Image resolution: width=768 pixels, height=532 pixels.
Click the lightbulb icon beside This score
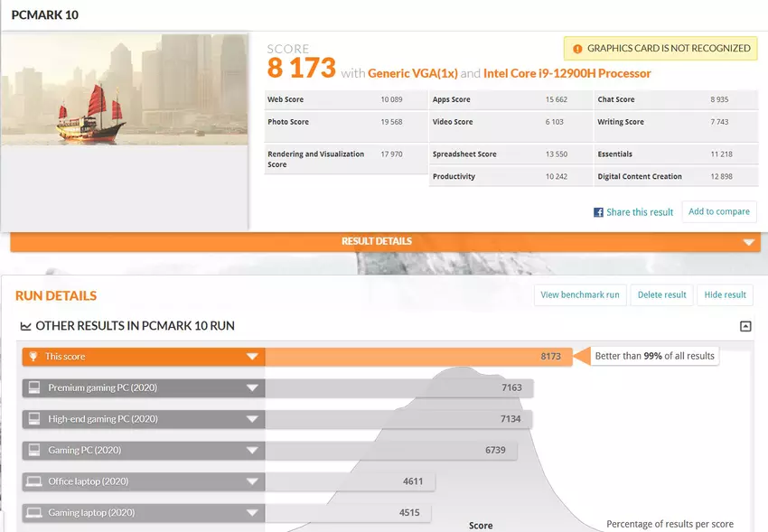(33, 357)
